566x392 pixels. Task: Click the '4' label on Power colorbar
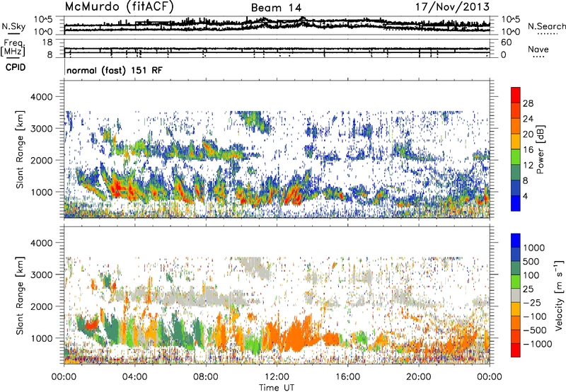pos(525,196)
